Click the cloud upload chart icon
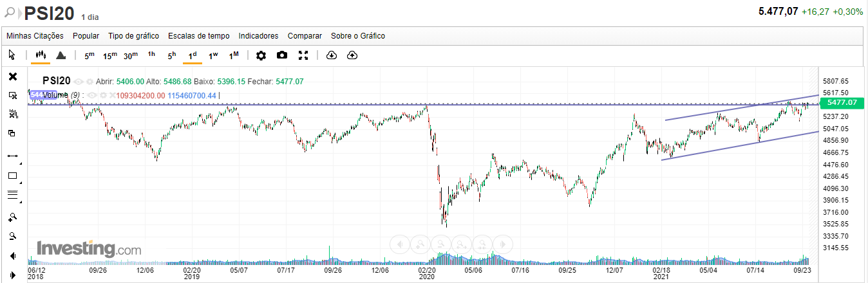The height and width of the screenshot is (283, 868). pos(352,55)
